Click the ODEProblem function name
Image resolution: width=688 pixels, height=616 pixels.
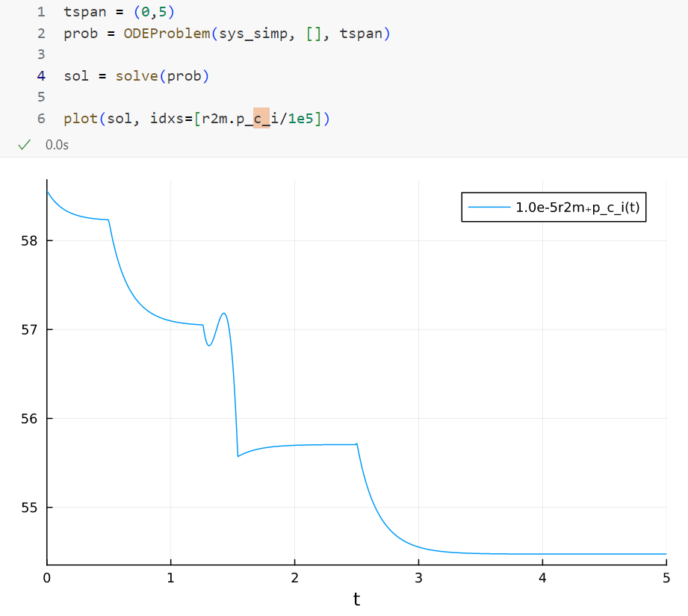167,34
